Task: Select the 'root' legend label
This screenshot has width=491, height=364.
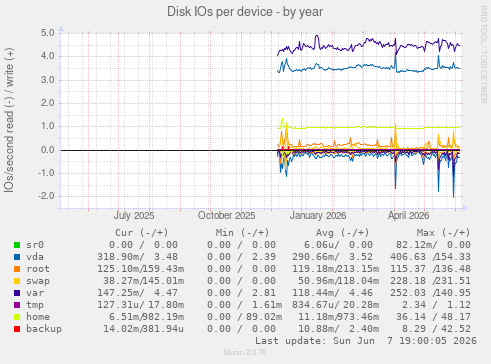Action: point(38,269)
